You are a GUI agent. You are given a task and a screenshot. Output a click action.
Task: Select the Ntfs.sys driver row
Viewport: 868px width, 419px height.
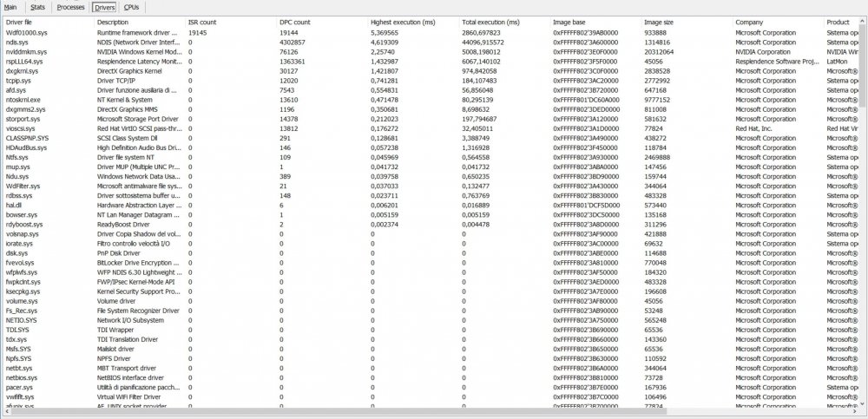pos(431,157)
